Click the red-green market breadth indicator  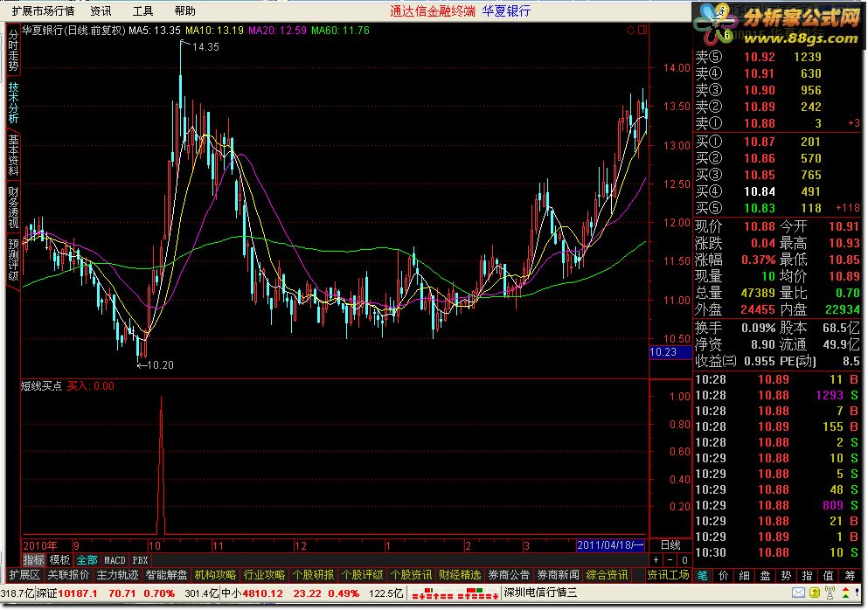[x=455, y=593]
